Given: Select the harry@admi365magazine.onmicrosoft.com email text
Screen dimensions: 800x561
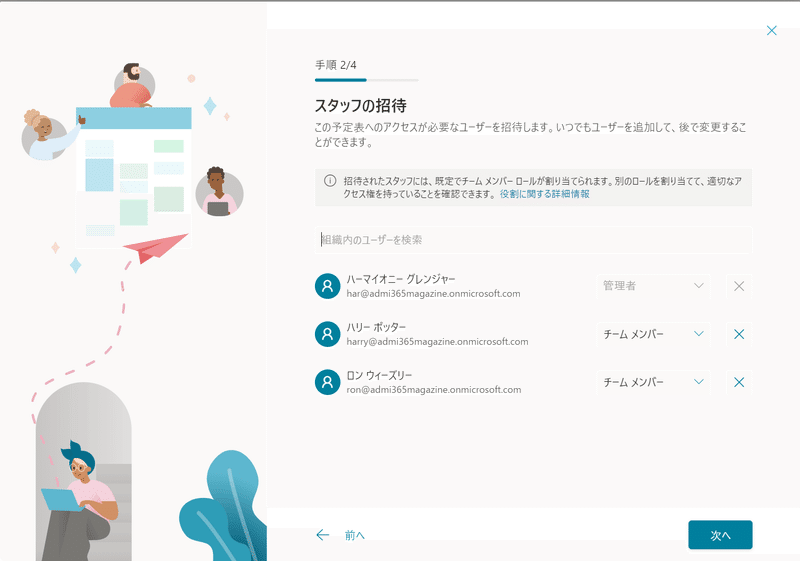Looking at the screenshot, I should (437, 342).
